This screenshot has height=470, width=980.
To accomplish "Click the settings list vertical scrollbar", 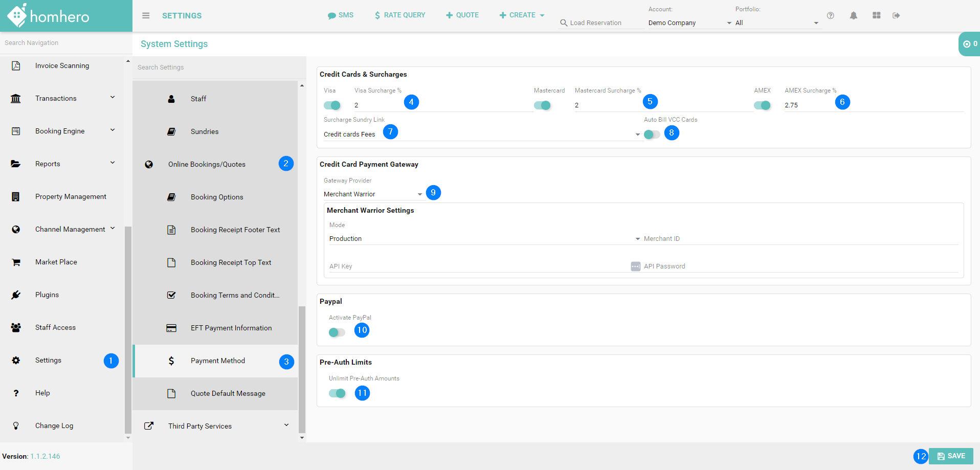I will tap(302, 368).
